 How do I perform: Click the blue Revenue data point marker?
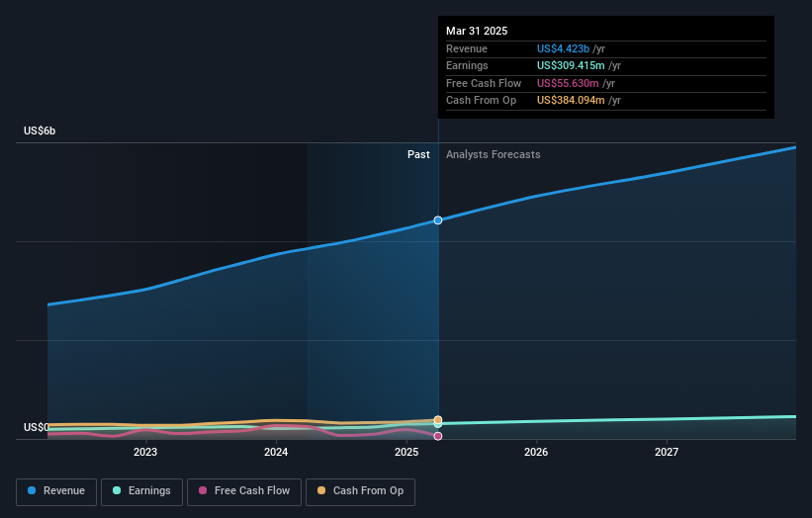click(438, 220)
